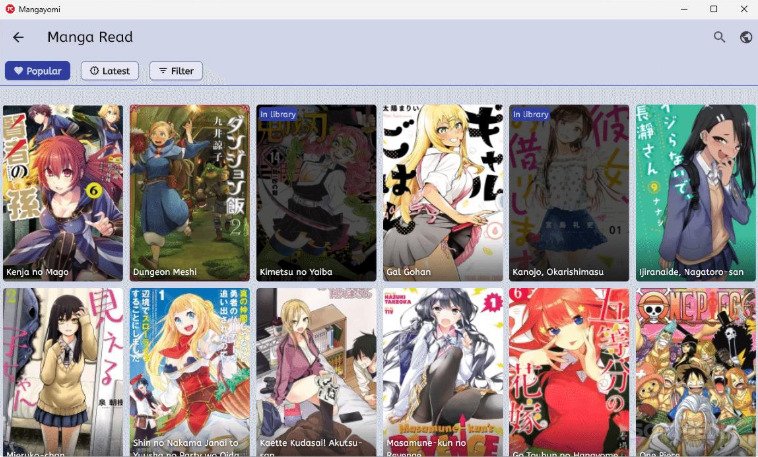Minimize the Mangayomi window
Screen dimensions: 758x457
(x=684, y=9)
